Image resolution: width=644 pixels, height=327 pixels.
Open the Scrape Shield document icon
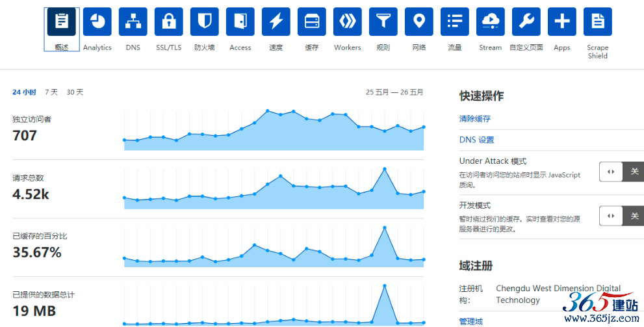click(598, 21)
